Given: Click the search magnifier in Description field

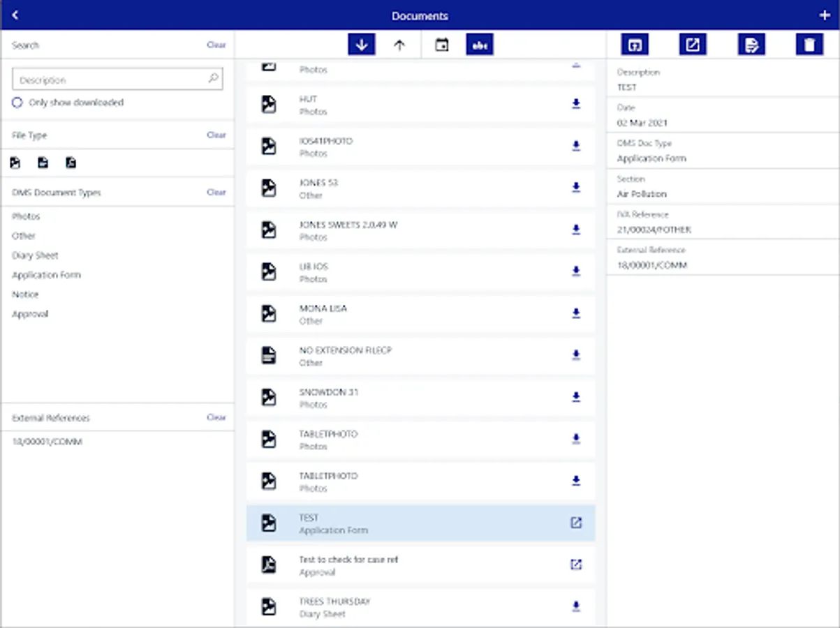Looking at the screenshot, I should 214,79.
